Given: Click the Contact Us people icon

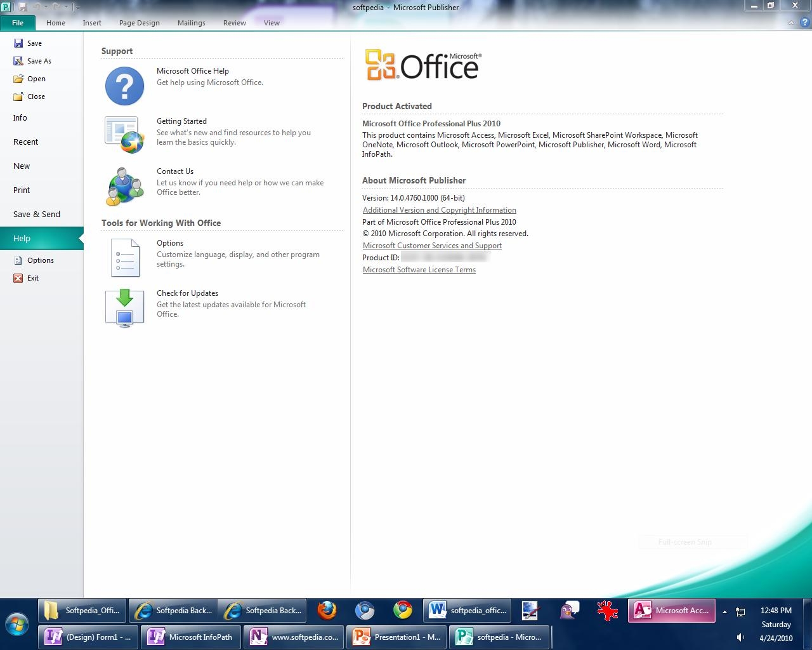Looking at the screenshot, I should 124,186.
